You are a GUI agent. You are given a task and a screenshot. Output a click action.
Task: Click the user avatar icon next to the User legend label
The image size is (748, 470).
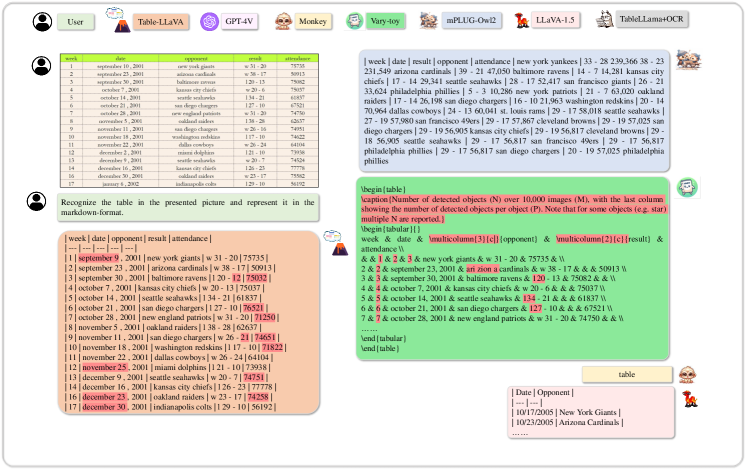[x=42, y=22]
